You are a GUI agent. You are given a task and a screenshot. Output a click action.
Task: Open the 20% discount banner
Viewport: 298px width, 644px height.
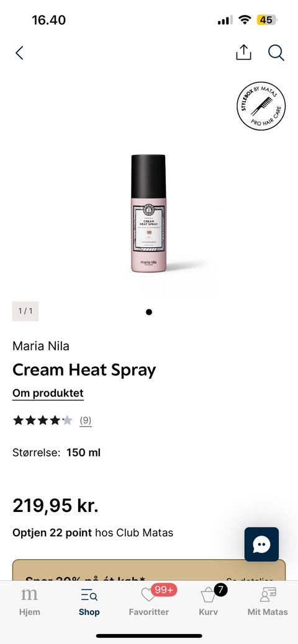click(x=148, y=570)
